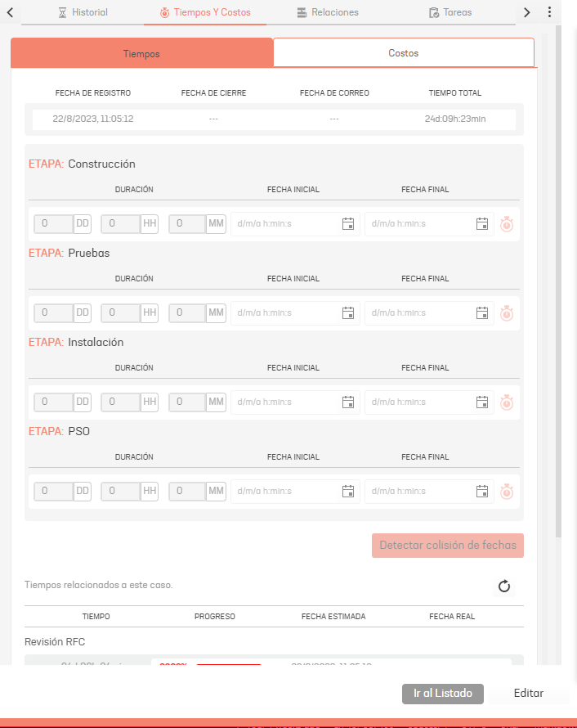The image size is (577, 728).
Task: Click Pruebas hours (HH) duration field
Action: coord(121,313)
